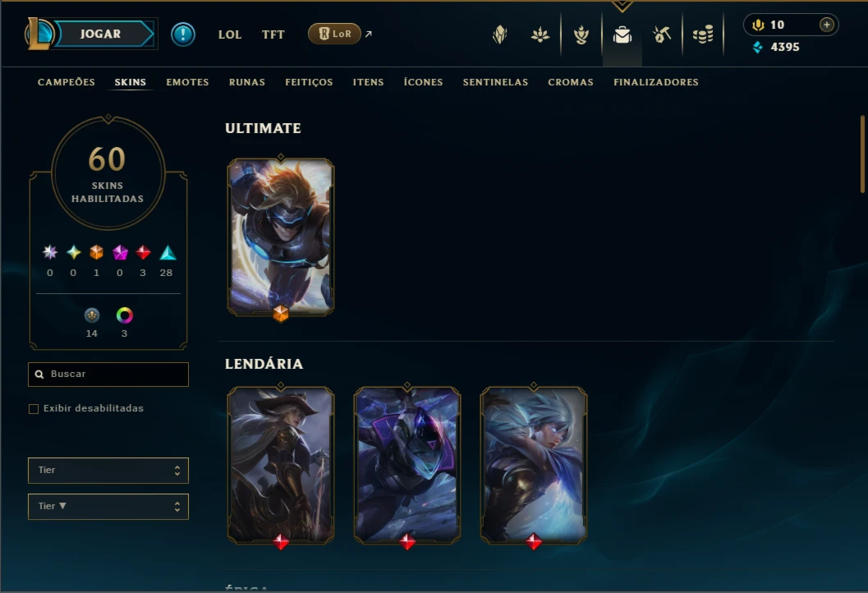Click the plus icon to buy RP
Viewport: 868px width, 593px height.
826,25
